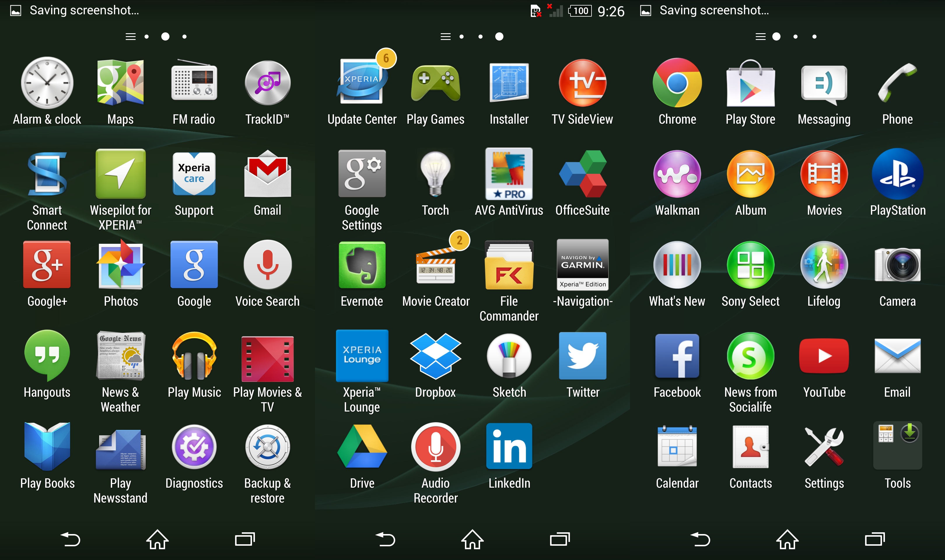The image size is (945, 560).
Task: Open drawer menu on Chrome page
Action: pyautogui.click(x=760, y=36)
